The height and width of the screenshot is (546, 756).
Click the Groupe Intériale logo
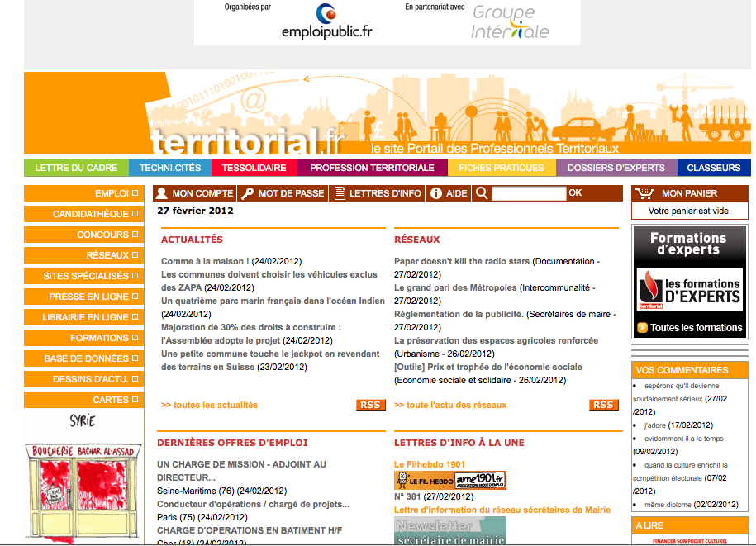pos(510,21)
